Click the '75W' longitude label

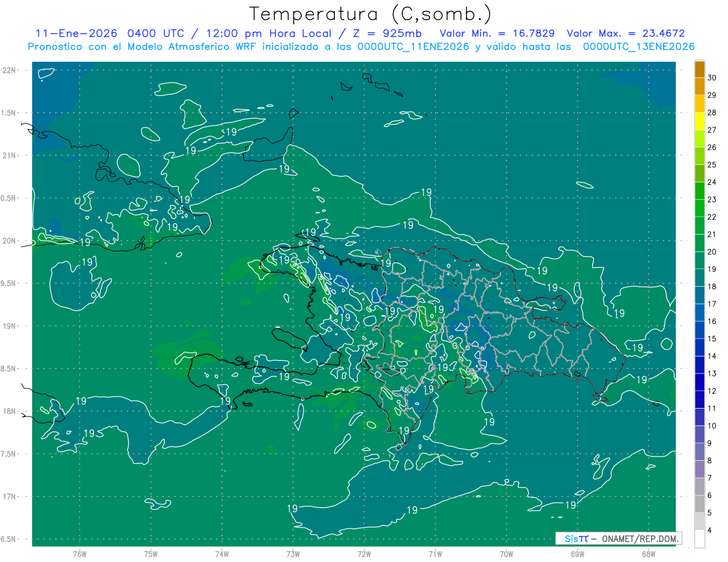151,554
